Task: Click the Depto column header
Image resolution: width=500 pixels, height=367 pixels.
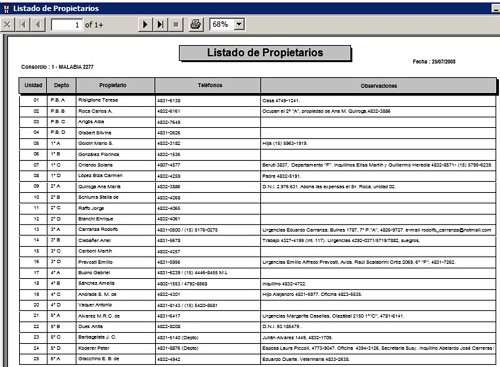Action: point(62,85)
